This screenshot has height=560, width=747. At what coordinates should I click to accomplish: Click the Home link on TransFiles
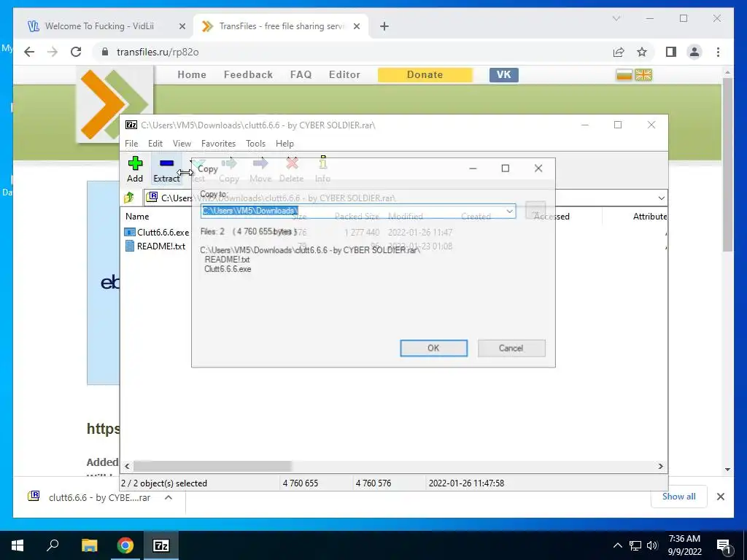192,75
